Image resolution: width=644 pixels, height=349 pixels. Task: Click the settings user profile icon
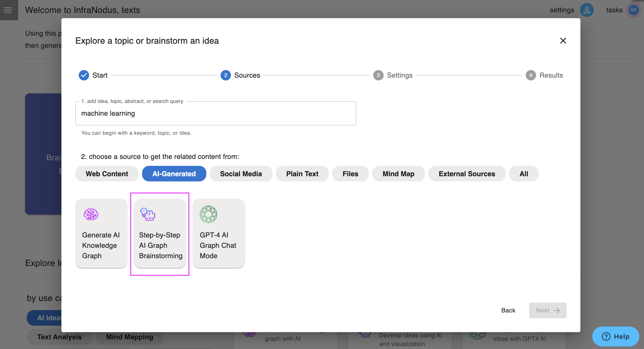point(586,10)
